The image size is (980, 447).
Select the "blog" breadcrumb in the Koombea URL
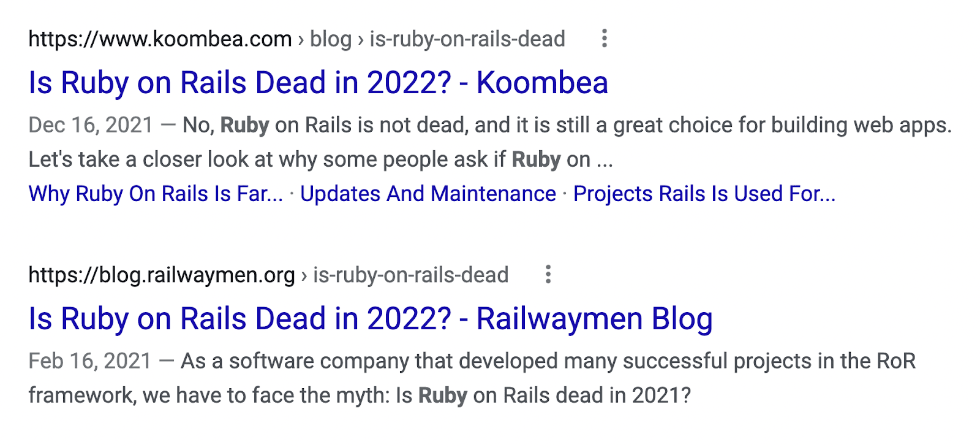pyautogui.click(x=331, y=39)
